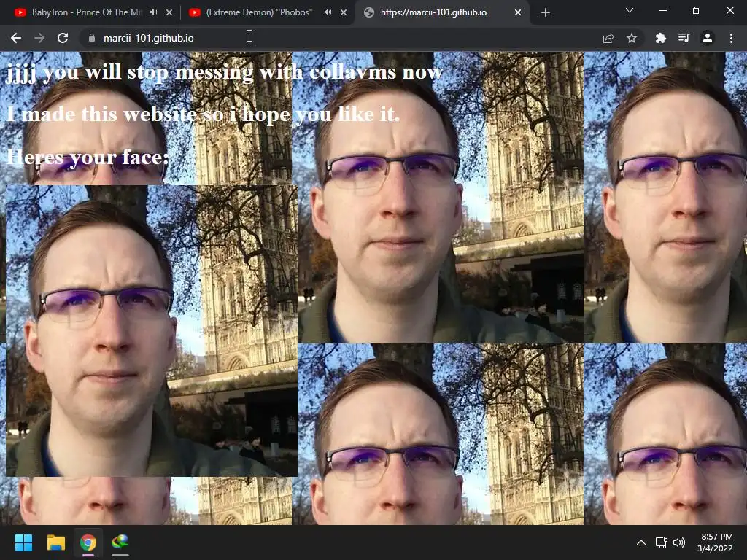Click the text 'Heres your face:'
This screenshot has height=560, width=747.
point(88,157)
